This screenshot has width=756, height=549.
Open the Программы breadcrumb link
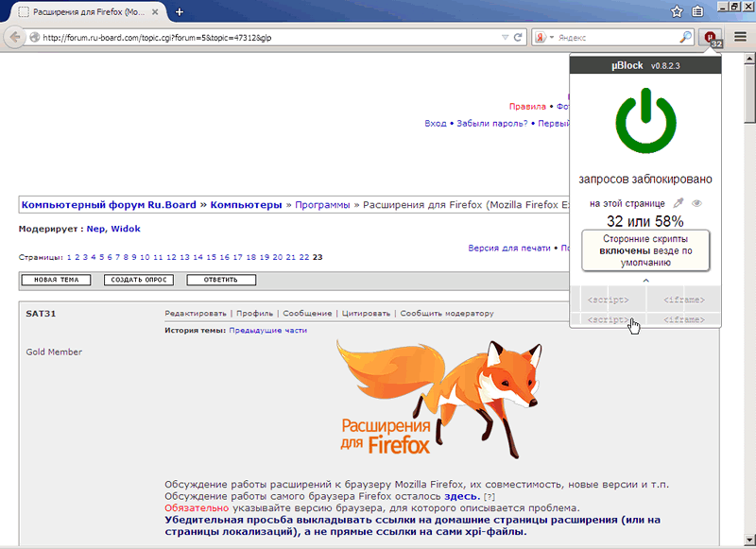pyautogui.click(x=322, y=205)
